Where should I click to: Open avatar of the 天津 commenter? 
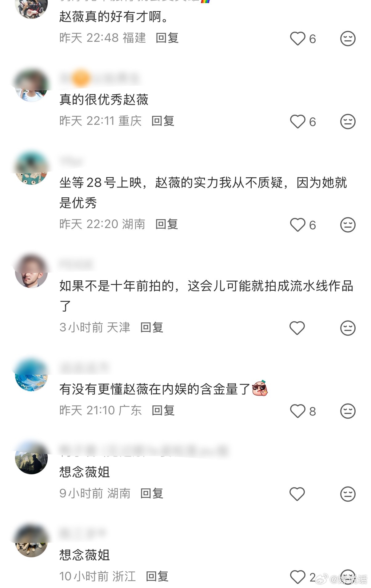[x=31, y=271]
